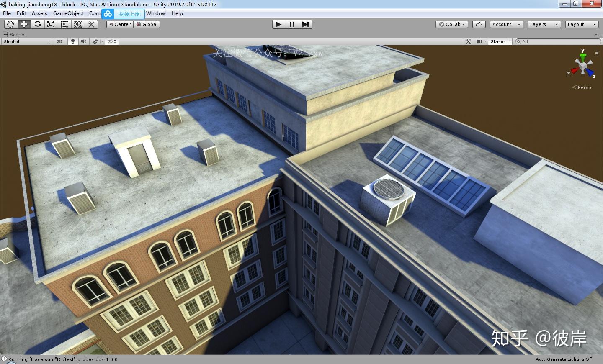Switch to the Scene tab

pos(14,35)
